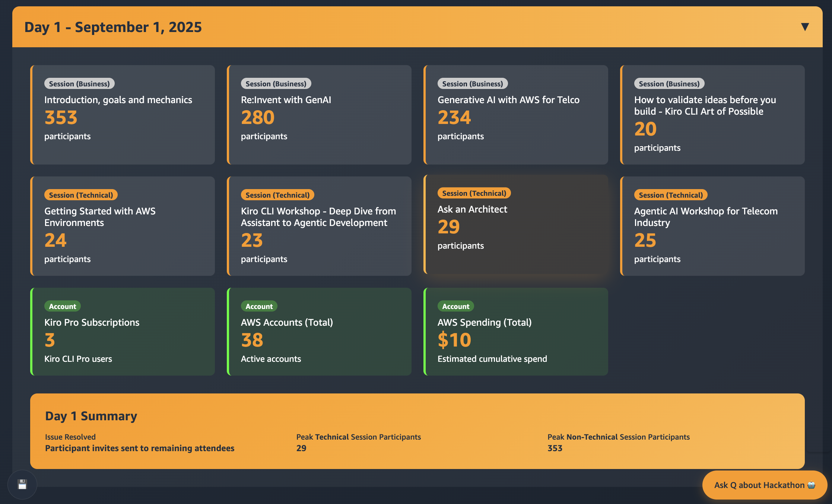The height and width of the screenshot is (504, 832).
Task: Open the 'Re:Invent with GenAI' session card
Action: pos(319,115)
